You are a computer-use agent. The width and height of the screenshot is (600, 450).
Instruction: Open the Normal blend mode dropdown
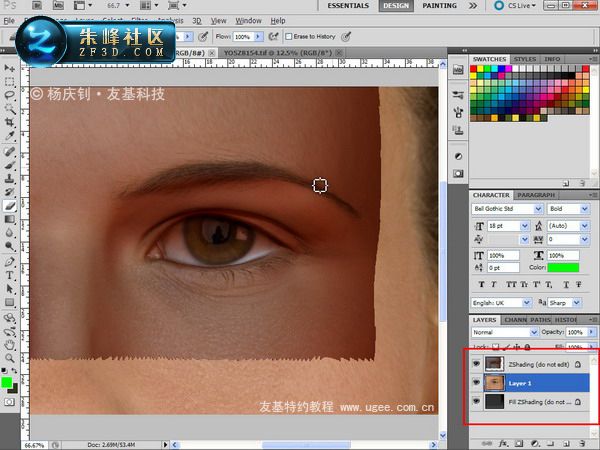coord(533,332)
